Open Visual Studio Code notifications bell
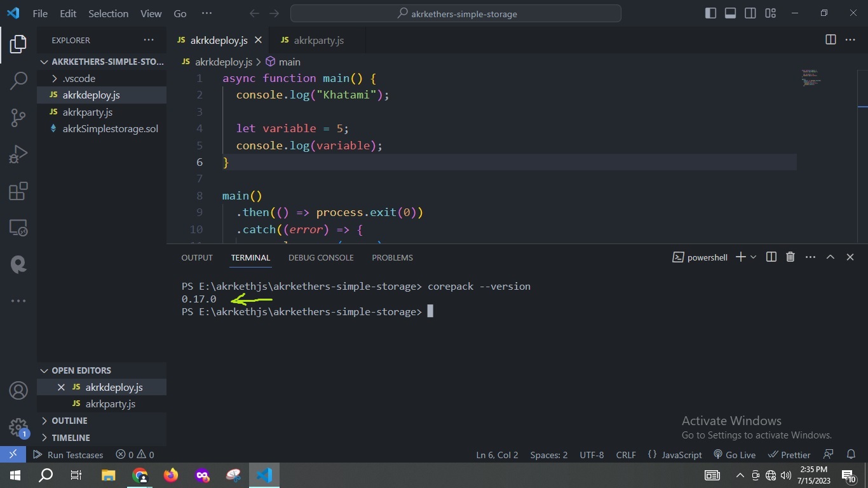Screen dimensions: 868x488 851,454
